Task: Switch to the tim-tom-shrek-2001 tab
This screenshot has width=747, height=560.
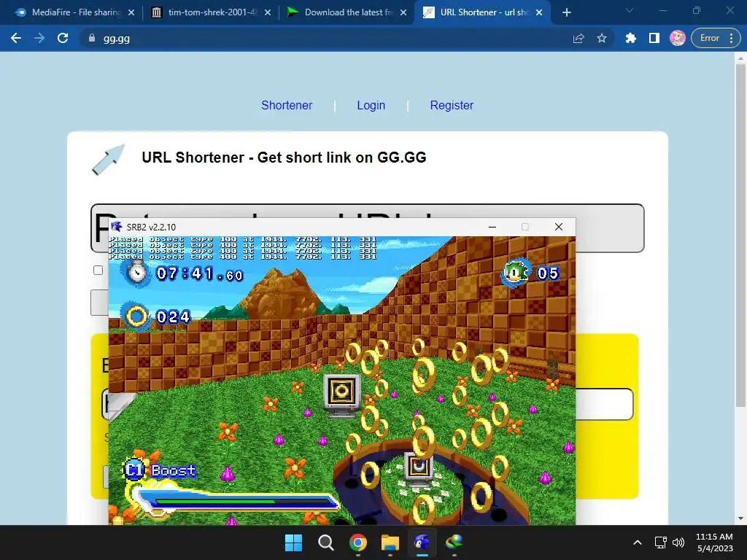Action: pyautogui.click(x=212, y=12)
